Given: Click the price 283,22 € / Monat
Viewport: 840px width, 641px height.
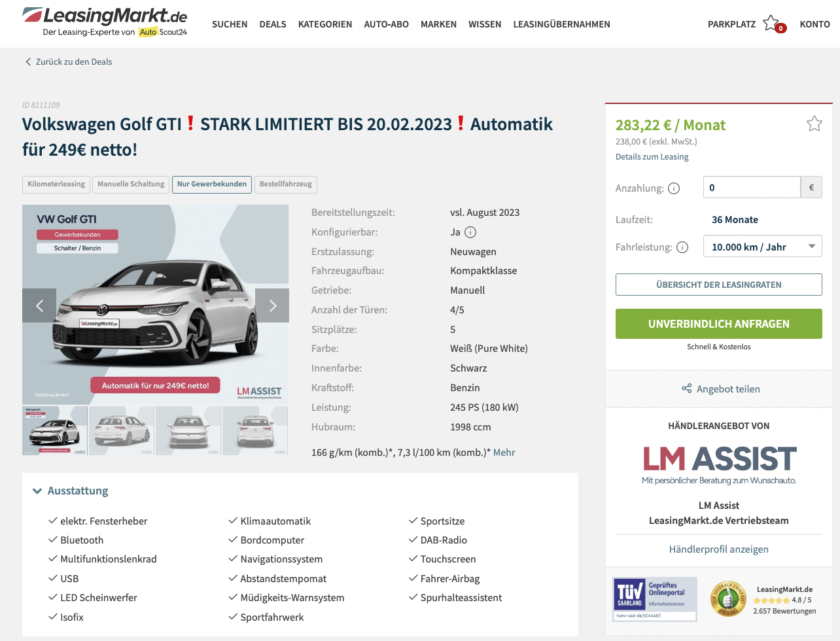Looking at the screenshot, I should [x=671, y=125].
